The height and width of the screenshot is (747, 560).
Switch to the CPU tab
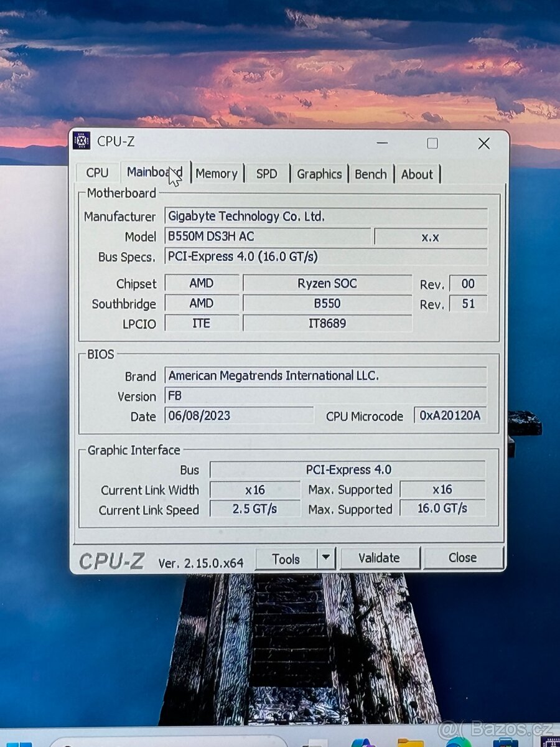pyautogui.click(x=97, y=172)
